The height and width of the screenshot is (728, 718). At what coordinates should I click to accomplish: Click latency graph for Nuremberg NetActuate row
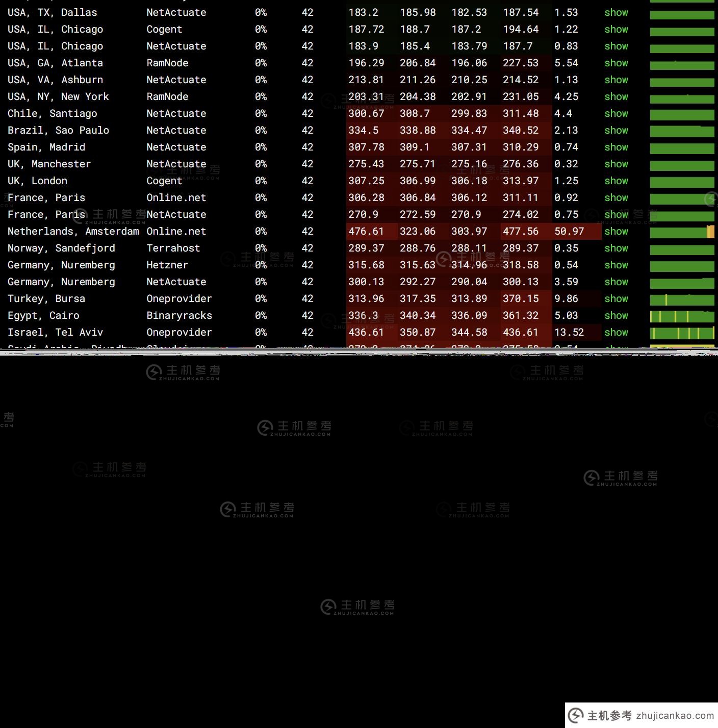682,282
